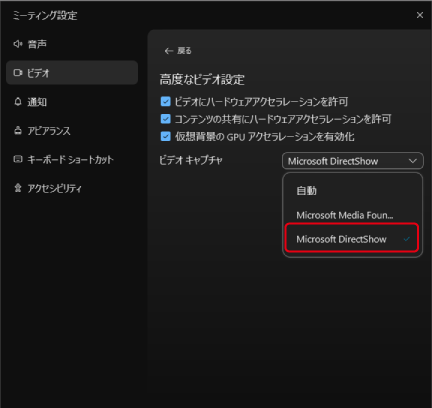Click the アクセシビリティ person icon

[x=18, y=188]
